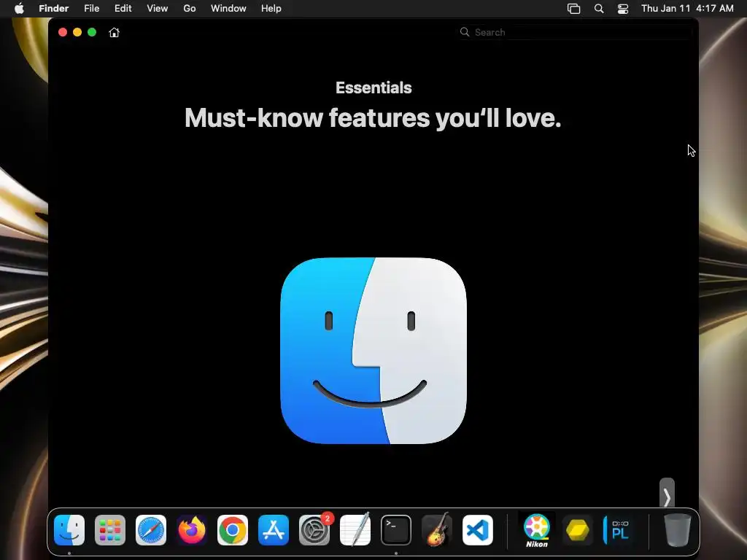747x560 pixels.
Task: Minimize the window with the yellow button
Action: 77,32
